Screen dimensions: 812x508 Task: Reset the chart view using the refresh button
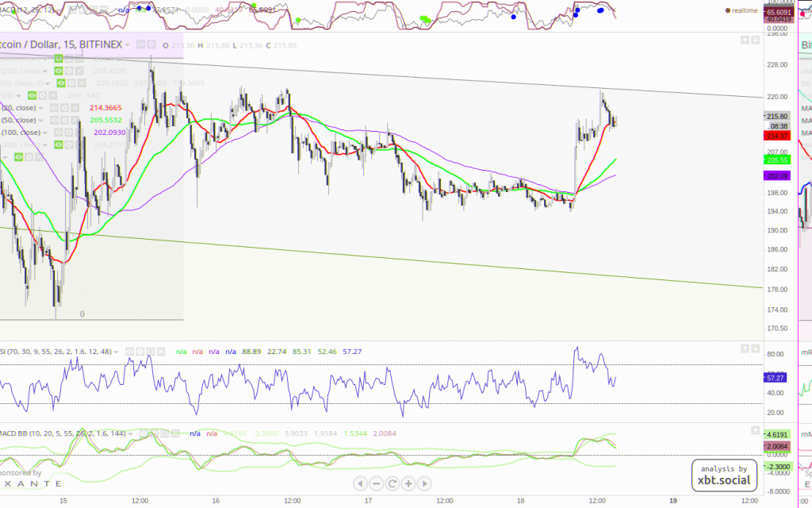tap(392, 483)
